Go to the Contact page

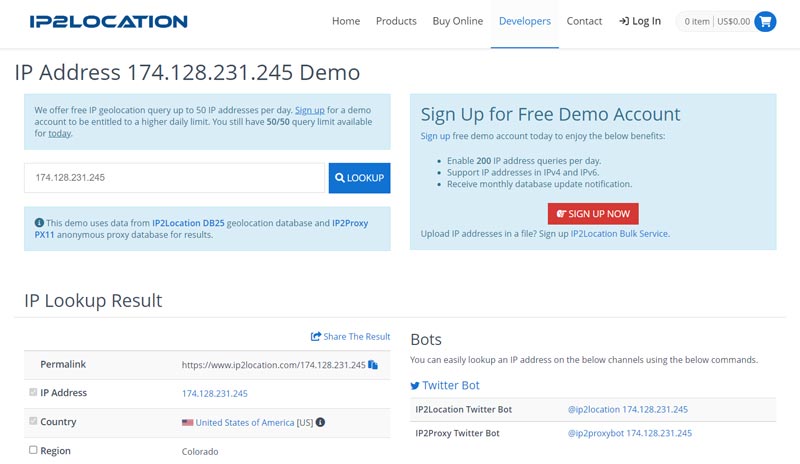(584, 21)
